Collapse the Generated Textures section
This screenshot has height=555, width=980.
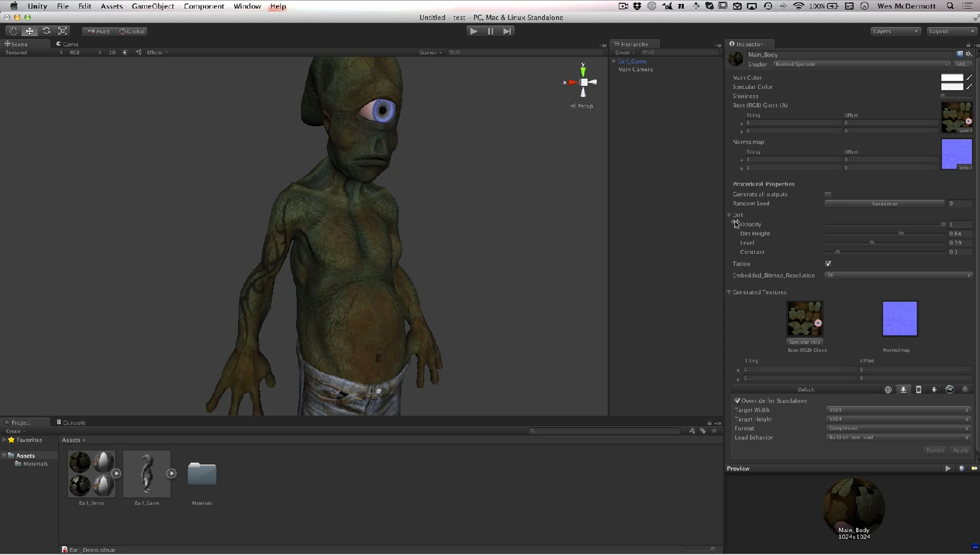(x=729, y=293)
